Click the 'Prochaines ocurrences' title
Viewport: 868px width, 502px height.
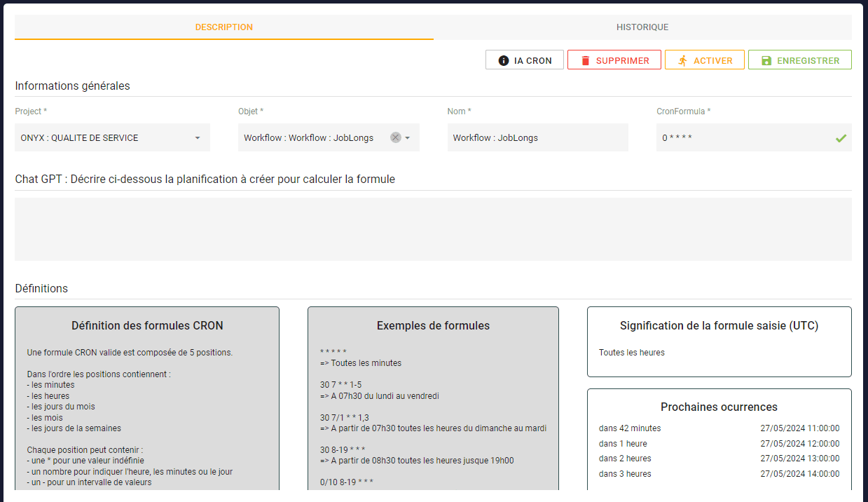point(719,407)
